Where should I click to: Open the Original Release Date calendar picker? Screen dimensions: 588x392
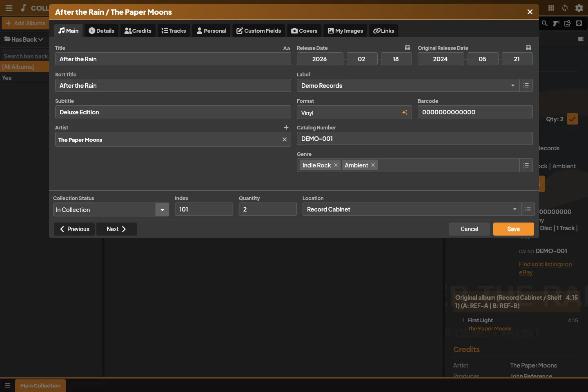coord(528,48)
